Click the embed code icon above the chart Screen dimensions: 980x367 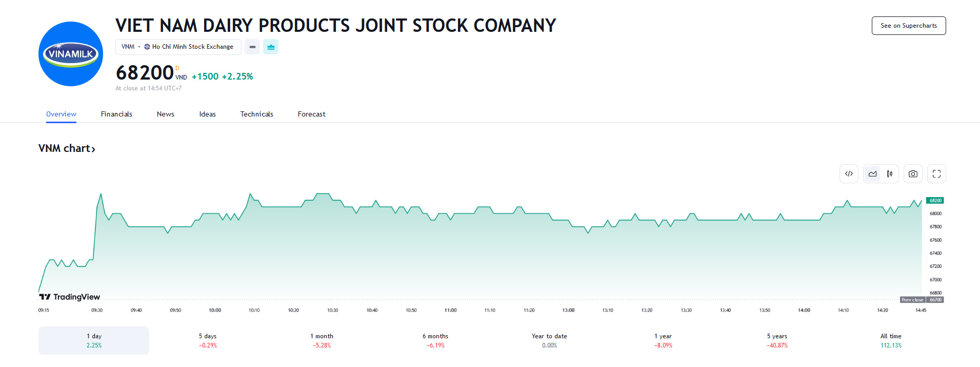pyautogui.click(x=849, y=174)
